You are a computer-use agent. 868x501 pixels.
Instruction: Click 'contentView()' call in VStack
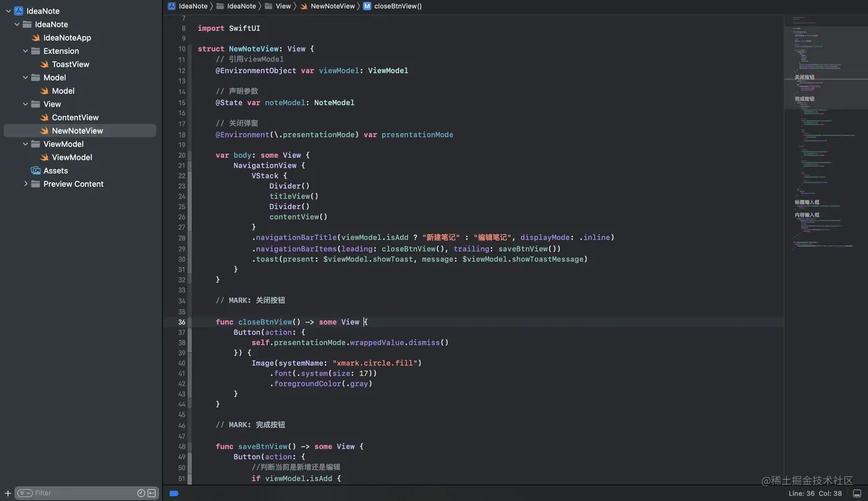298,218
